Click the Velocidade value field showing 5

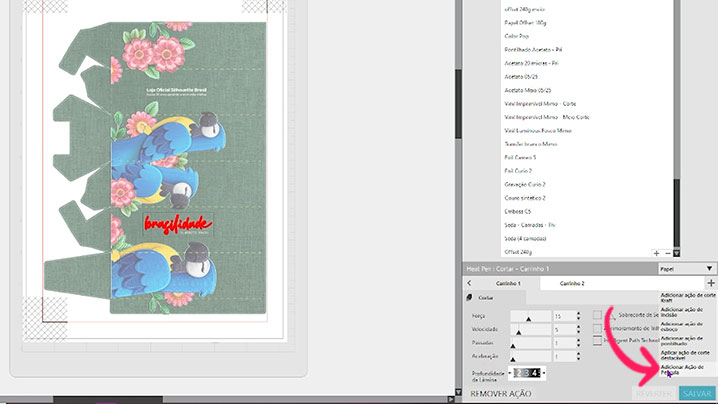pos(564,329)
